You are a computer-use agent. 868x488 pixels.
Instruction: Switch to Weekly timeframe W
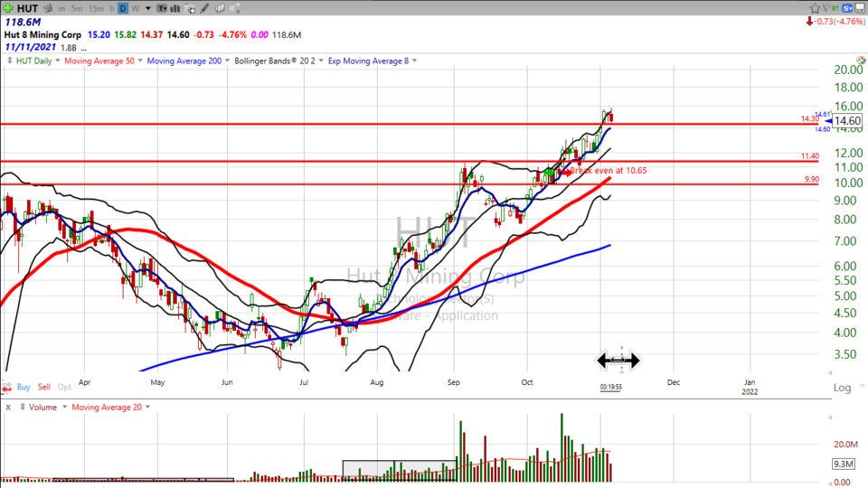click(x=135, y=8)
